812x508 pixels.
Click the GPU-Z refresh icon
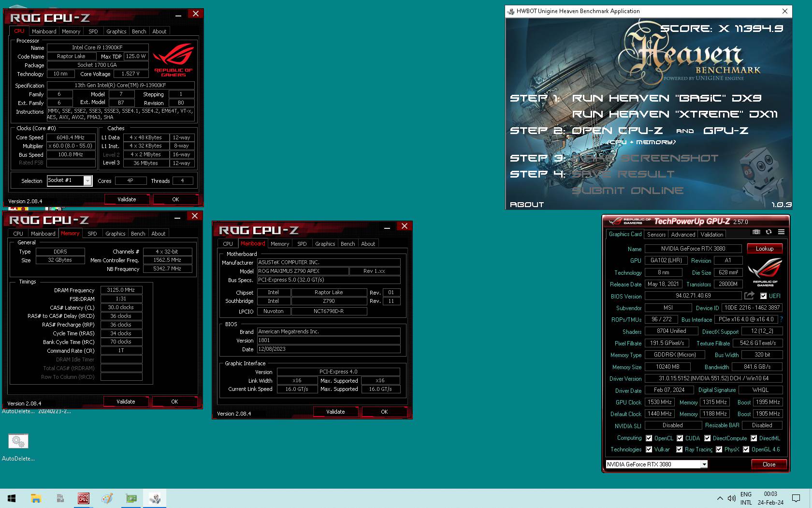pos(768,232)
